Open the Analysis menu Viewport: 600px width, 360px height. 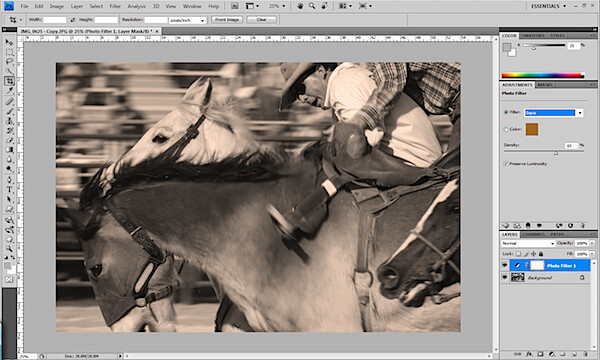pyautogui.click(x=137, y=6)
